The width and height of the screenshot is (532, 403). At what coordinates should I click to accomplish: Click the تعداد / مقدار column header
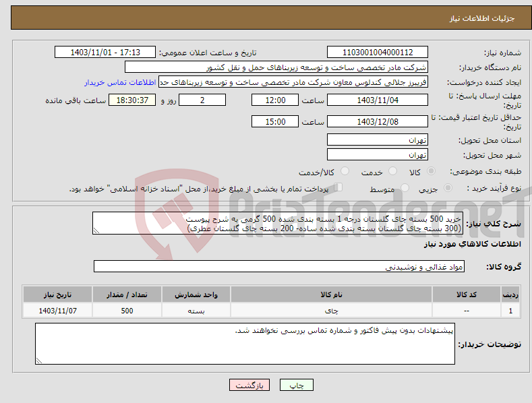tap(127, 294)
